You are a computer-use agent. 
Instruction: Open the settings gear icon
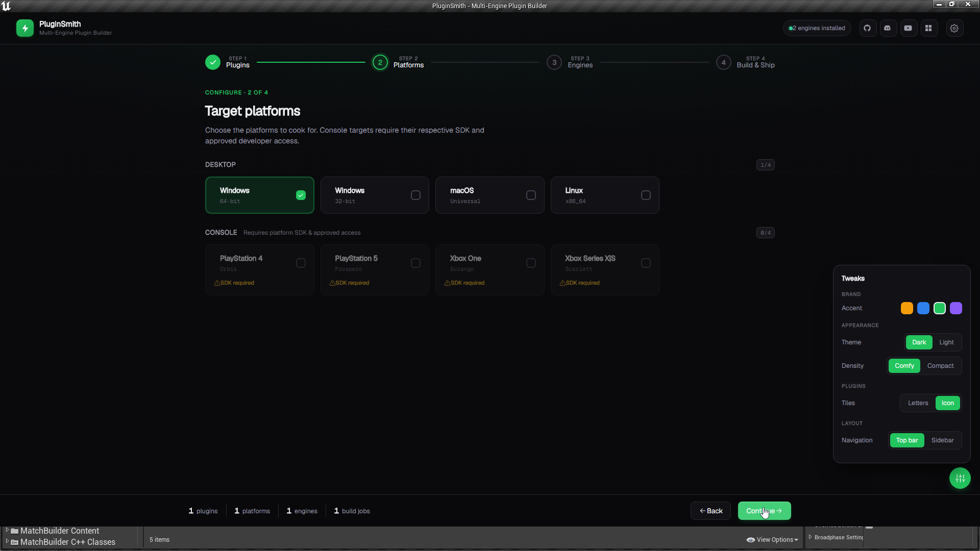point(954,28)
